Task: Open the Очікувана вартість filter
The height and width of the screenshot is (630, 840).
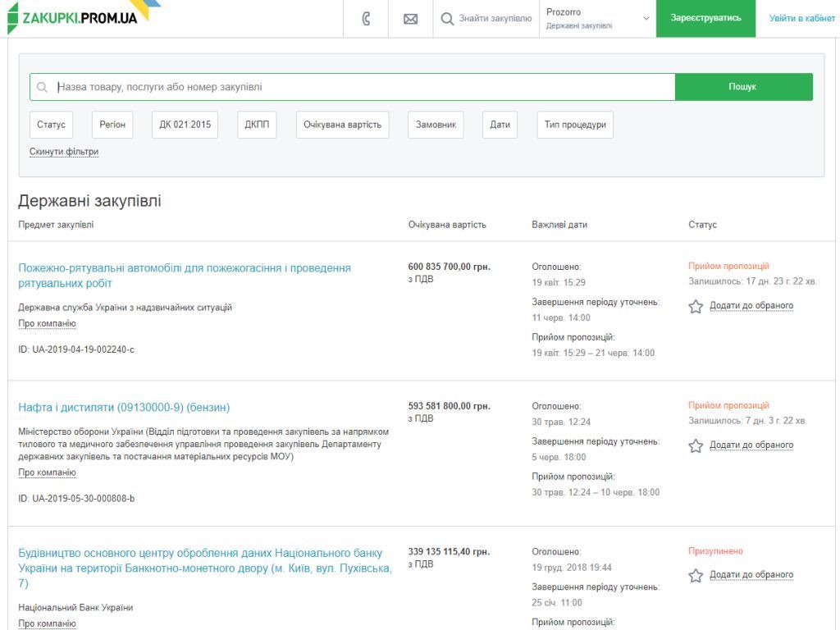Action: click(342, 125)
